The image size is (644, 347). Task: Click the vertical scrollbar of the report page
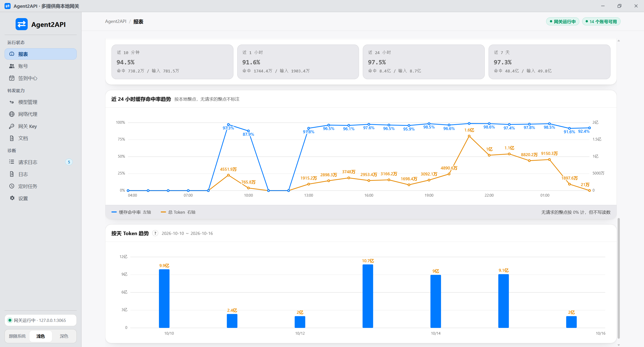(x=619, y=278)
